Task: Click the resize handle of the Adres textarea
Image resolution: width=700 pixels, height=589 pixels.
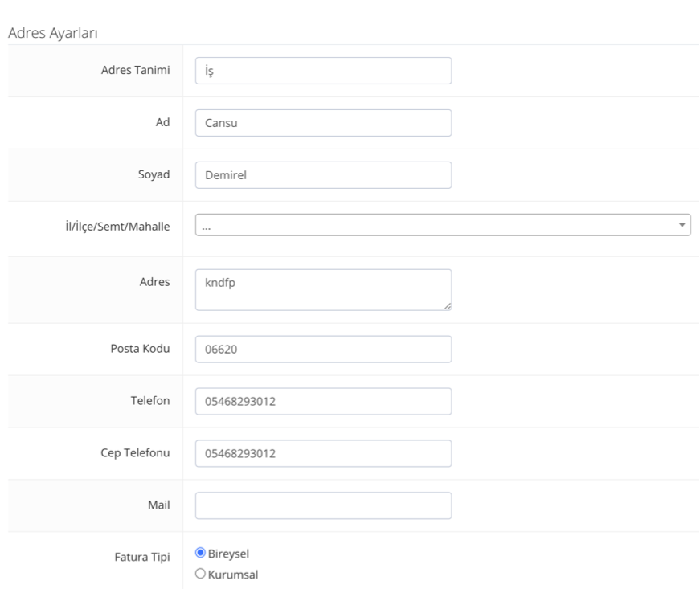Action: [x=447, y=305]
